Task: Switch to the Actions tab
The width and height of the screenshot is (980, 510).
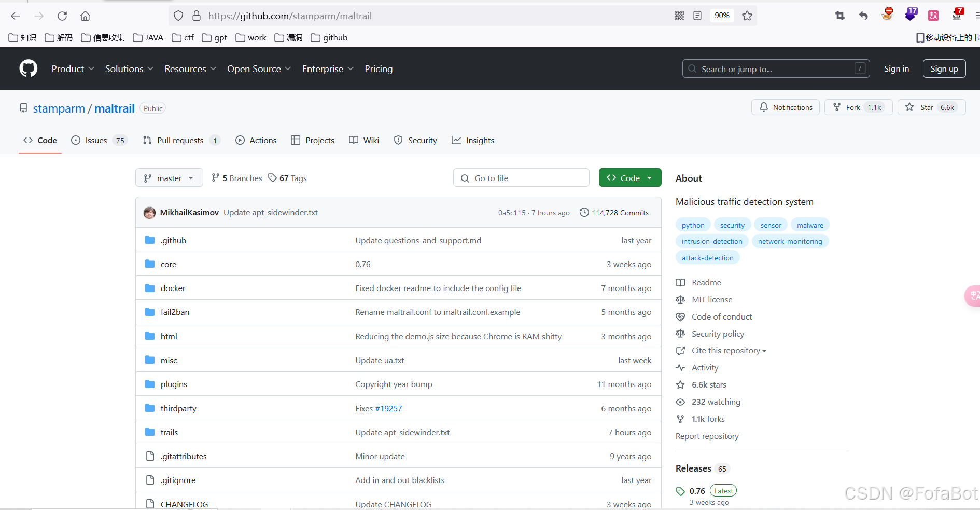Action: point(256,140)
